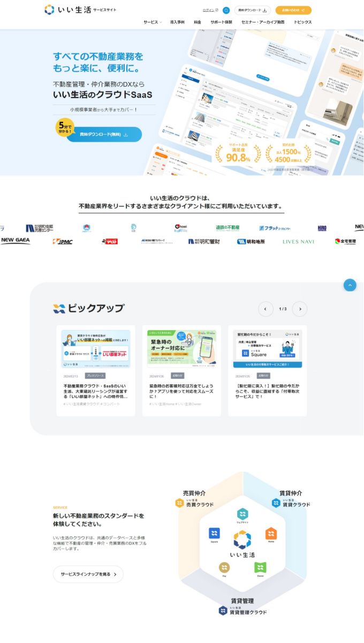Click the LIVES NAVI client logo
The image size is (364, 643).
(x=298, y=242)
